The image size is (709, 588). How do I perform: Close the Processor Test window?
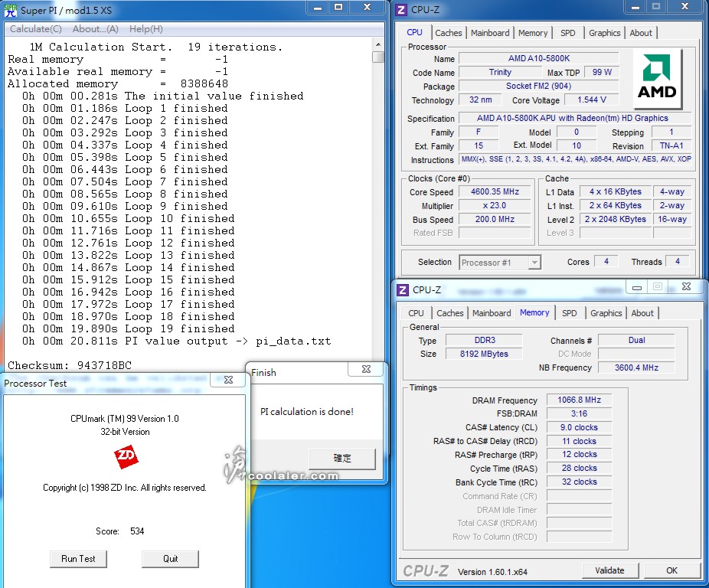(228, 380)
